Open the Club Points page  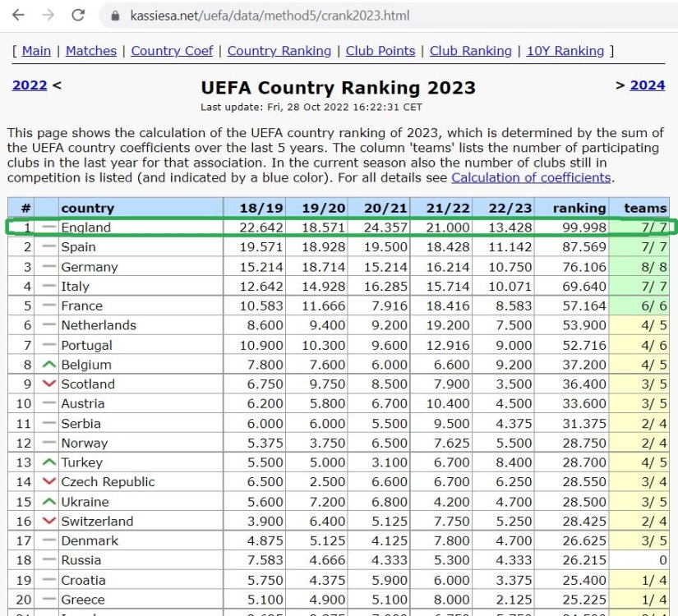tap(380, 51)
